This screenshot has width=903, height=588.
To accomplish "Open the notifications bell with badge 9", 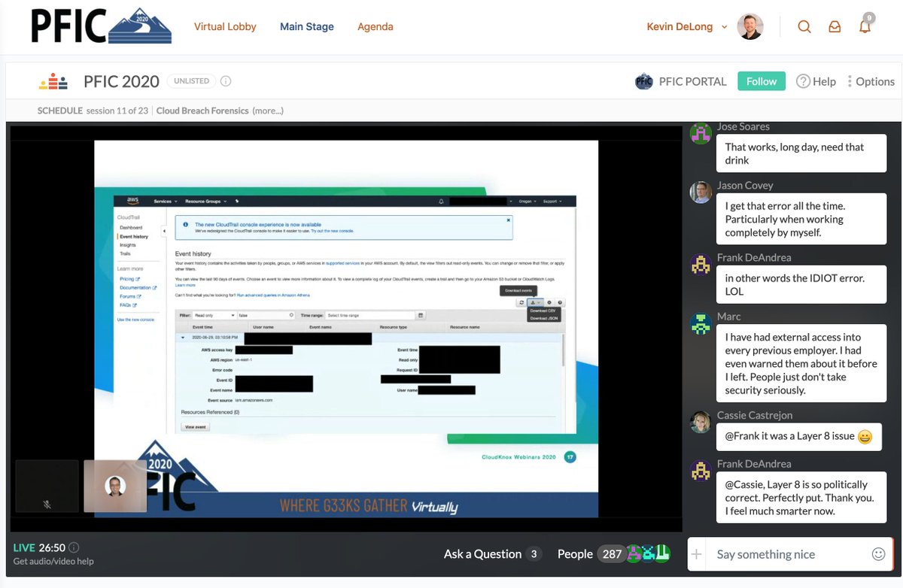I will tap(865, 26).
